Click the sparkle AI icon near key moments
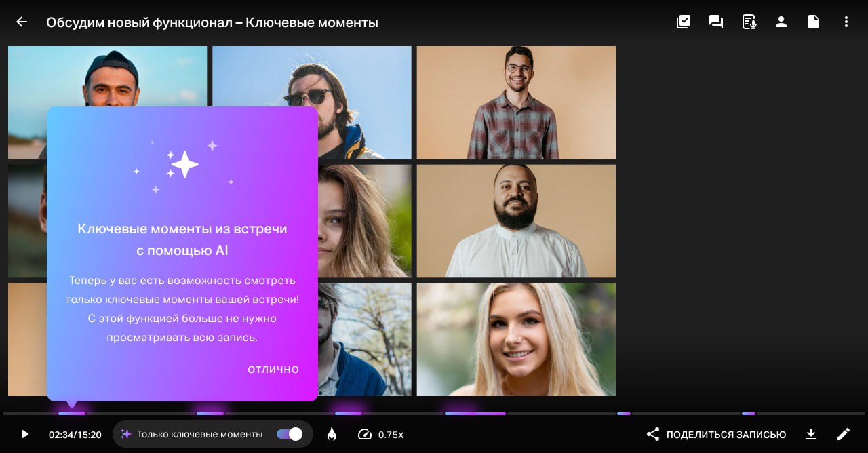Screen dimensions: 868x453 127,434
